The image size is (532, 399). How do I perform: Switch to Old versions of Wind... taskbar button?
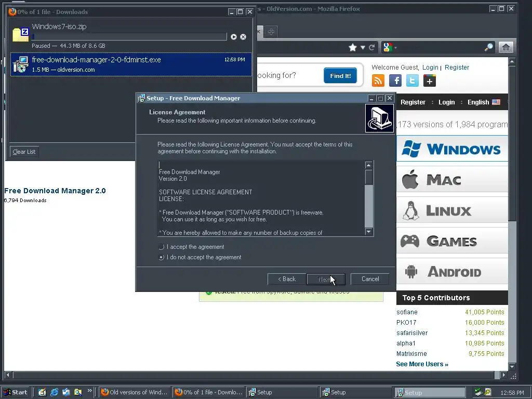click(x=135, y=392)
